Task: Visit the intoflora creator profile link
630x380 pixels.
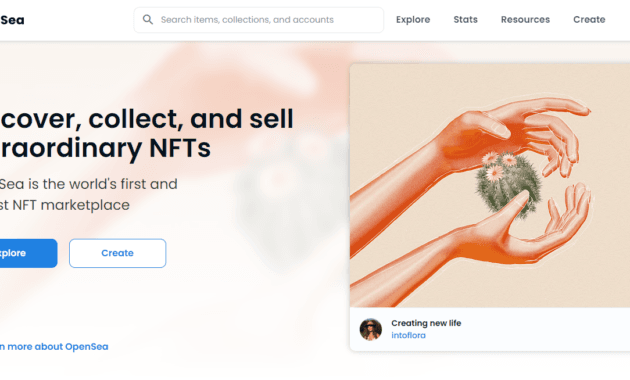Action: point(408,335)
